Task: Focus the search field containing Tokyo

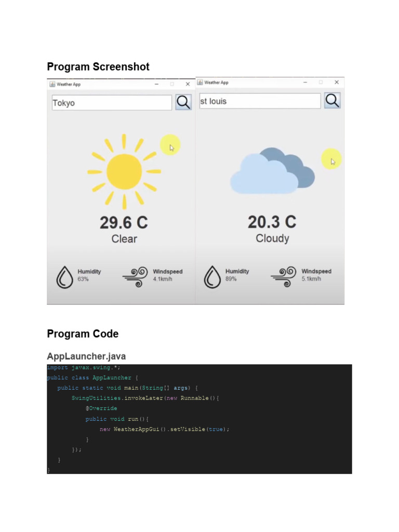Action: tap(111, 103)
